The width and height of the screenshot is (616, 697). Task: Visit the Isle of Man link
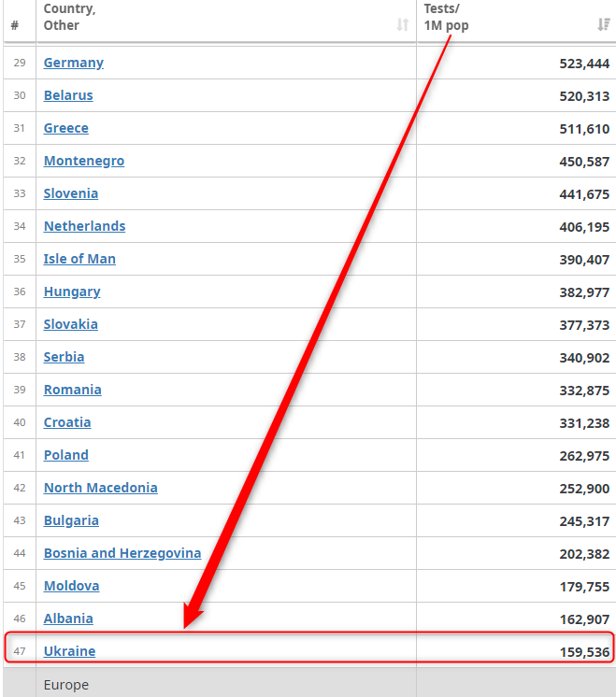(x=79, y=259)
